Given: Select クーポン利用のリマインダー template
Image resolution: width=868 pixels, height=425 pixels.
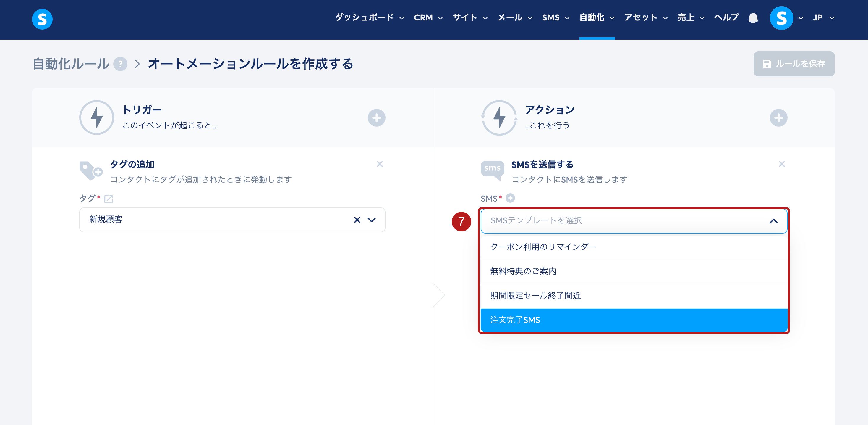Looking at the screenshot, I should [634, 247].
